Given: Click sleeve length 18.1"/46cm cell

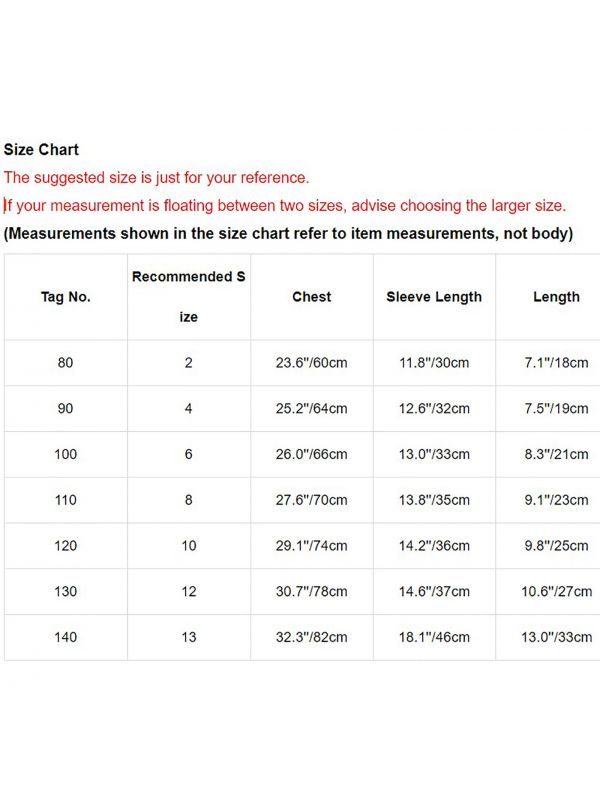Looking at the screenshot, I should pyautogui.click(x=434, y=637).
